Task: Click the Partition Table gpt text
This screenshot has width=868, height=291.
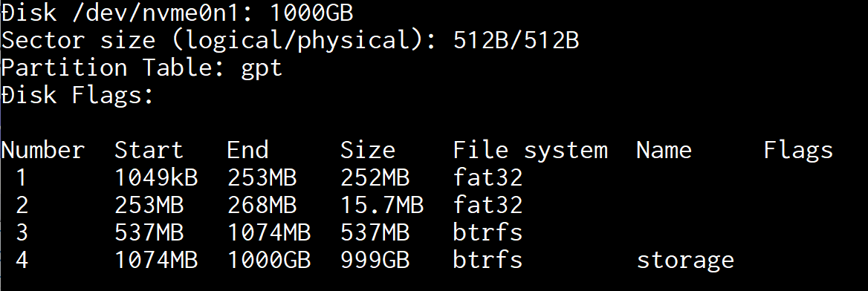Action: pos(142,68)
